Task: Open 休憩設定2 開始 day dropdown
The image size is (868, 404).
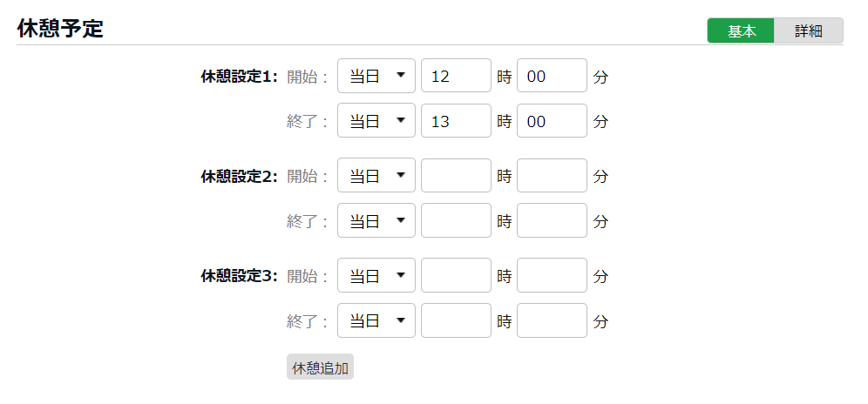Action: (376, 176)
